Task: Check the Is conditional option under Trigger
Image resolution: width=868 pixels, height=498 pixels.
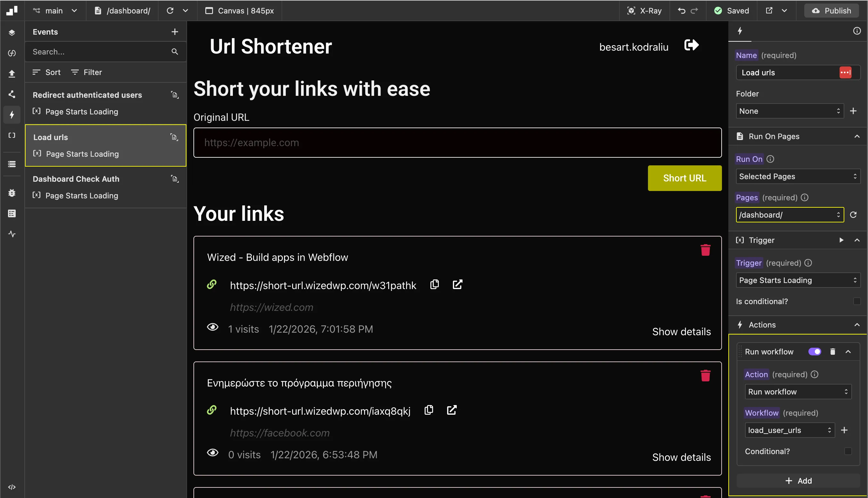Action: coord(857,301)
